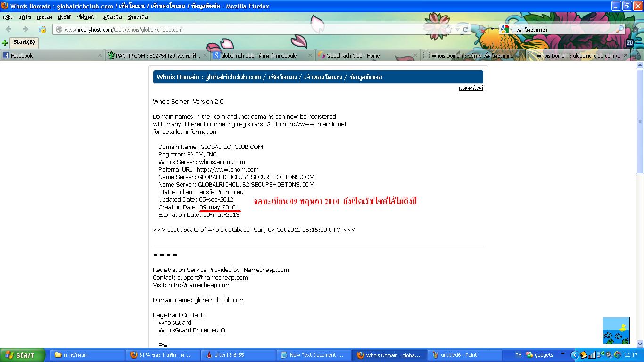Go back with the back arrow

click(8, 29)
